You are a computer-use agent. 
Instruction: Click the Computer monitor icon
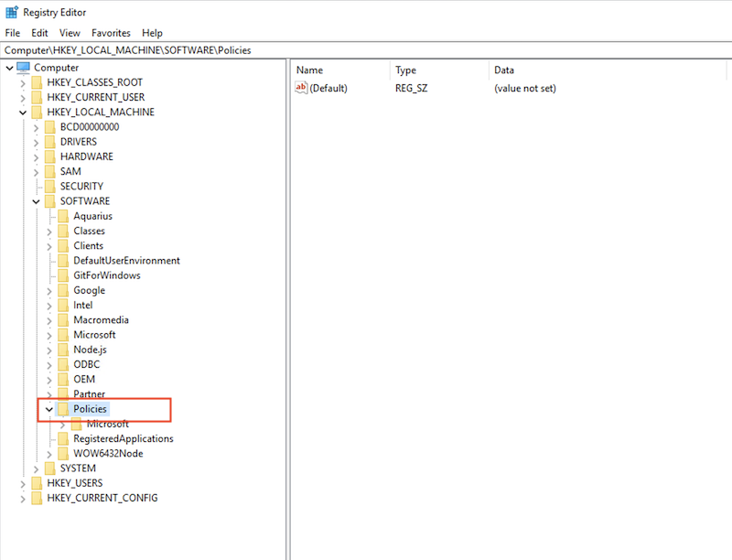(24, 68)
